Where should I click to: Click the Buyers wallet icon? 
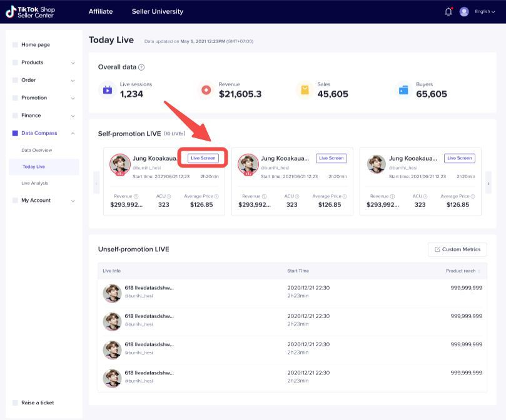click(403, 90)
